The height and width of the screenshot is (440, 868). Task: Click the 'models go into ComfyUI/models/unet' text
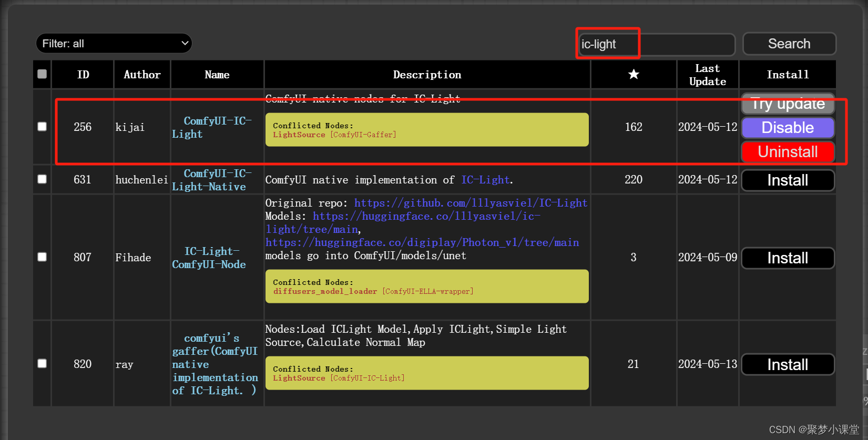point(366,255)
